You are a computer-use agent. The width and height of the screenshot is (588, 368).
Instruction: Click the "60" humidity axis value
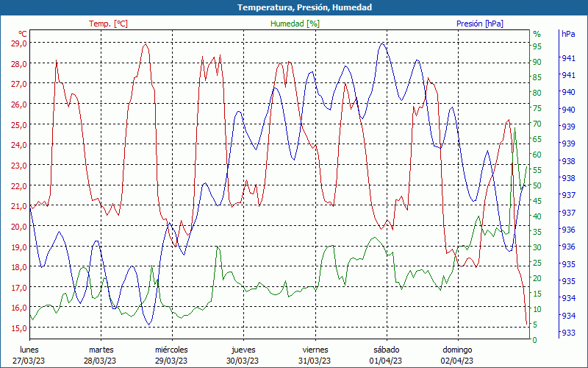537,155
